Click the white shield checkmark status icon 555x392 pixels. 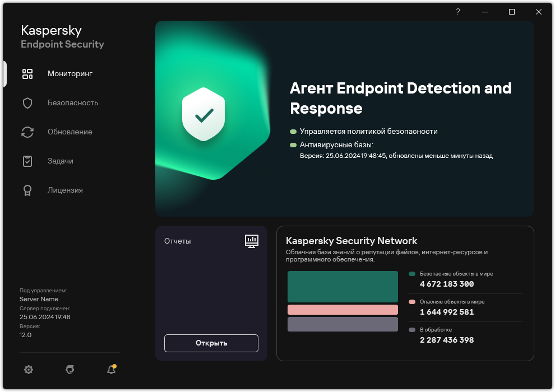(x=203, y=114)
